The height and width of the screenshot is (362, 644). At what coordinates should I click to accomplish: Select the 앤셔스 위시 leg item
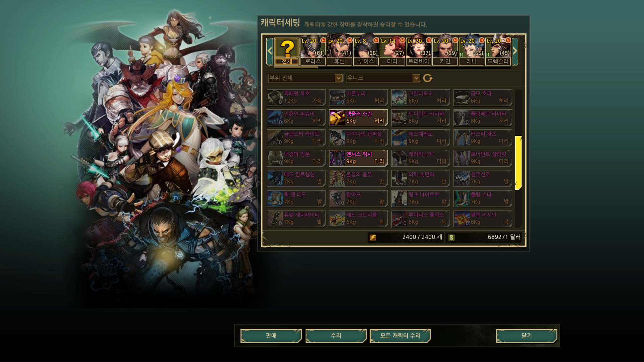[358, 158]
